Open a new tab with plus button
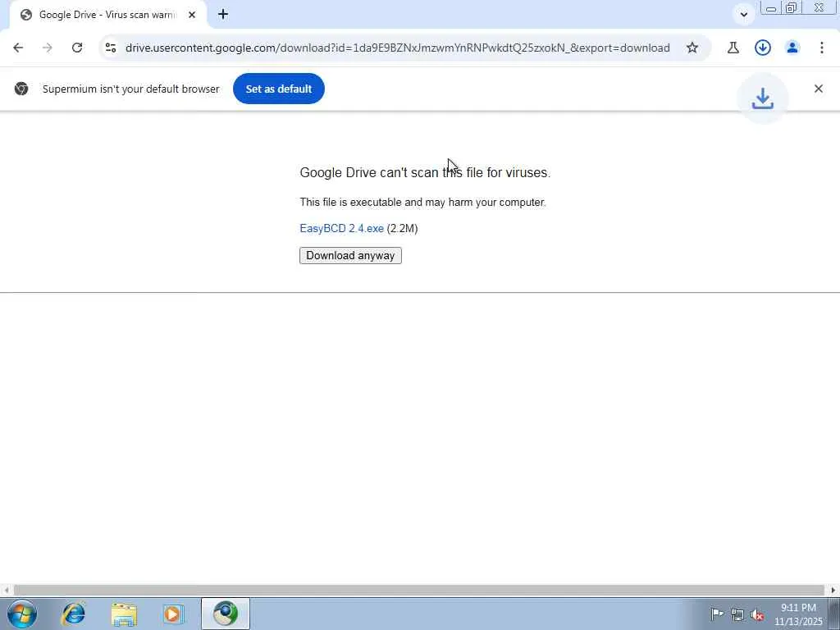This screenshot has width=840, height=630. [223, 15]
